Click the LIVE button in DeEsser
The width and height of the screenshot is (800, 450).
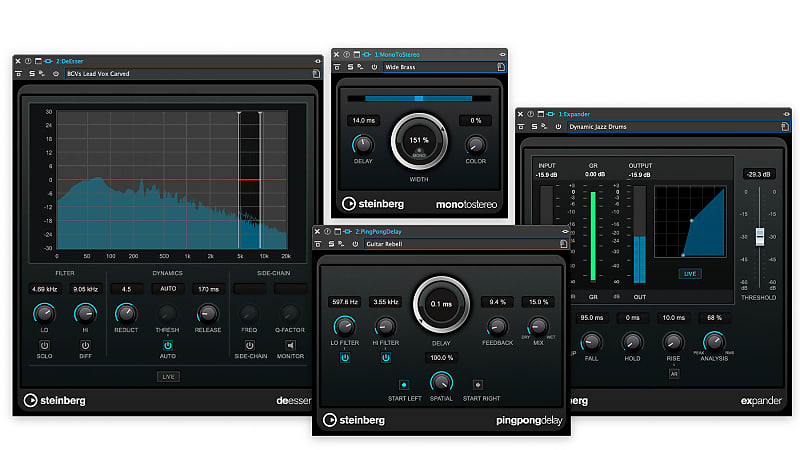click(167, 376)
